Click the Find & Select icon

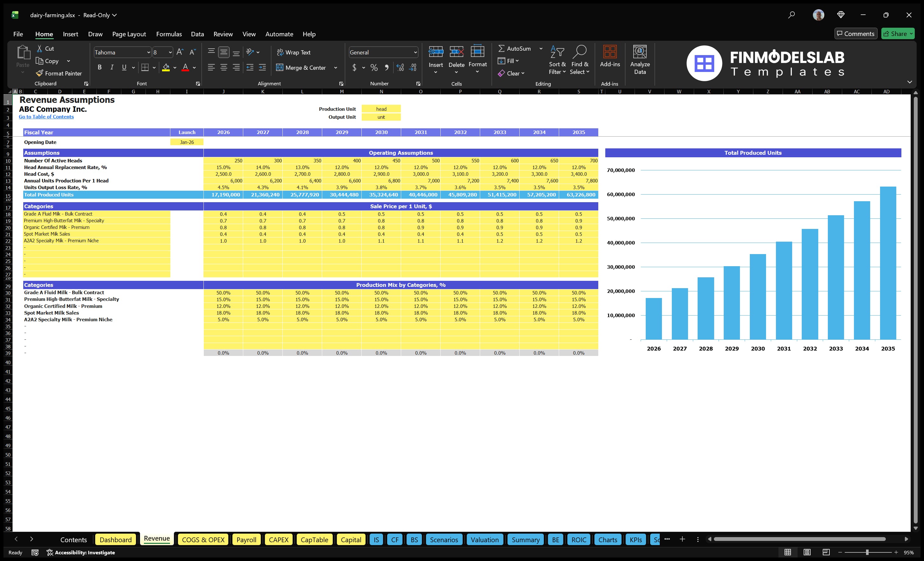(x=580, y=60)
